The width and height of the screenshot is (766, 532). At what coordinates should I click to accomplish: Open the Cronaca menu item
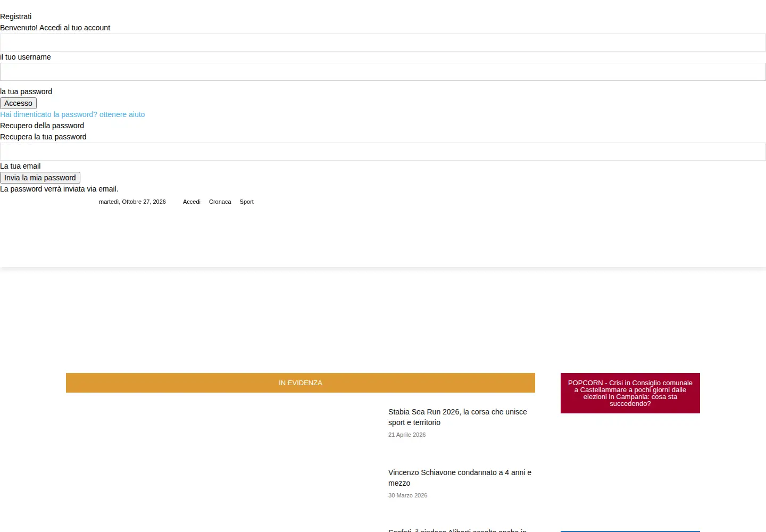tap(220, 202)
